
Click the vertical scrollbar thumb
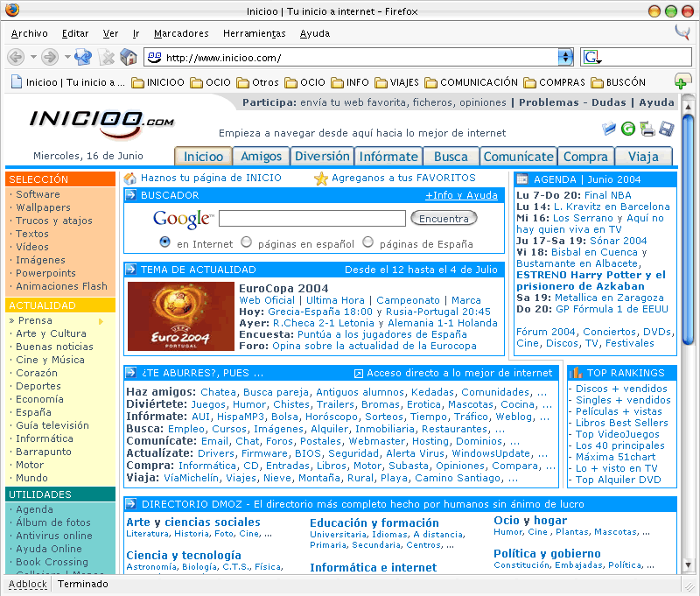[688, 229]
